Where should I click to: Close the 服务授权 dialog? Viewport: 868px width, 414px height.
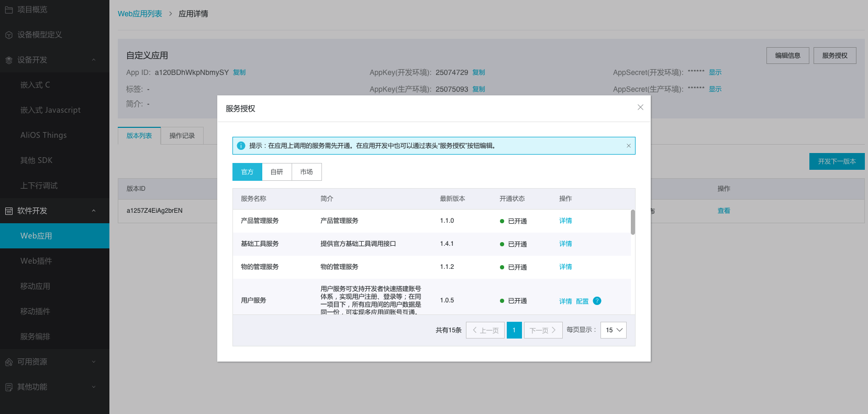pyautogui.click(x=640, y=107)
